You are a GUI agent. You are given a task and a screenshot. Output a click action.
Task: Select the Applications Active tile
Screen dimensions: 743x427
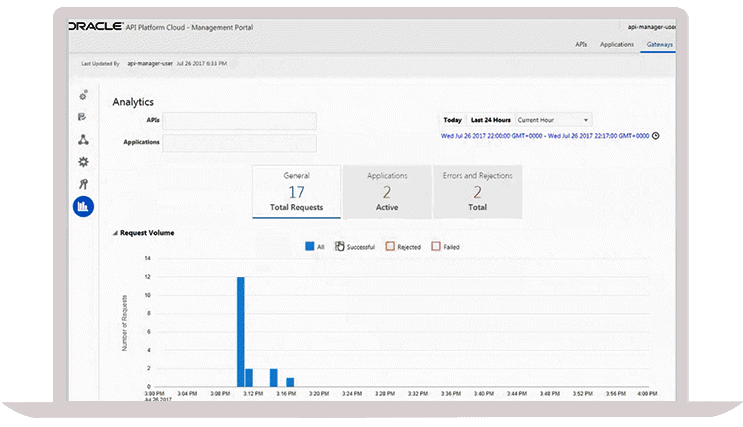(387, 191)
